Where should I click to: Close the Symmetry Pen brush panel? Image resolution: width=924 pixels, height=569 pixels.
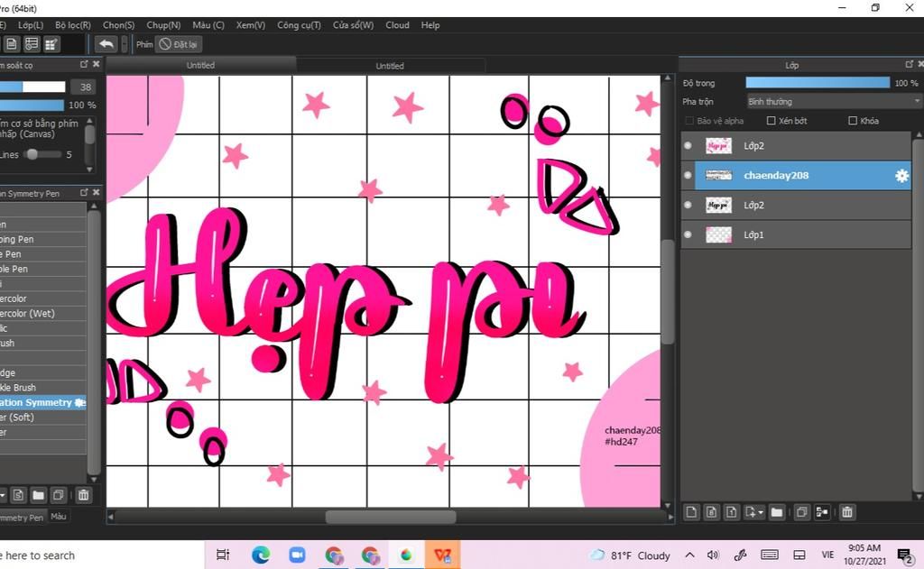[x=96, y=192]
